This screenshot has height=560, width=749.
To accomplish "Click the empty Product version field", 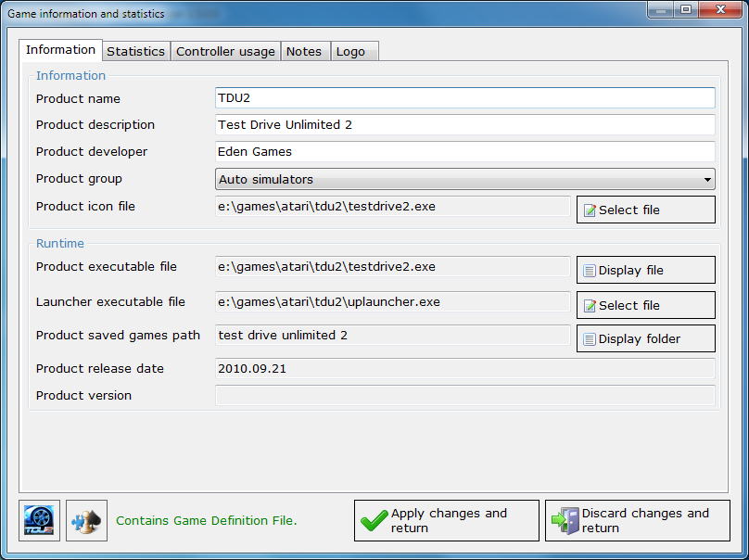I will [464, 395].
